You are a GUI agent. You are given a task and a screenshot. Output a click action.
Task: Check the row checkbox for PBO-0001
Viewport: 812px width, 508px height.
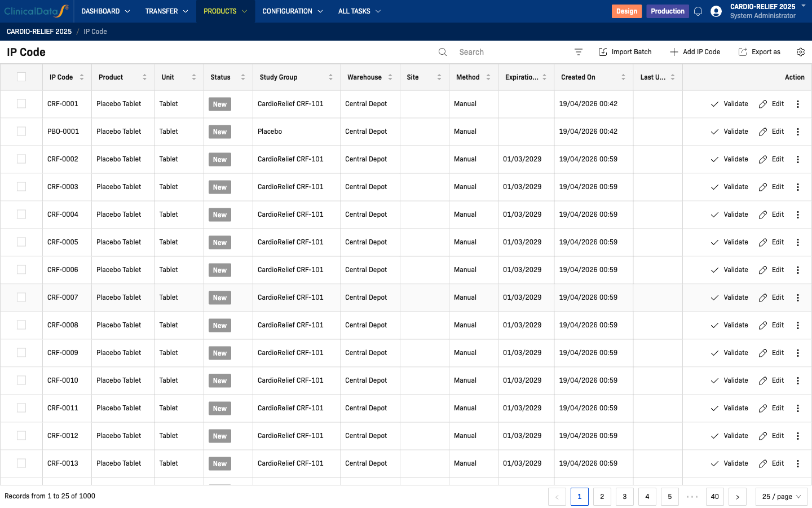(x=21, y=132)
